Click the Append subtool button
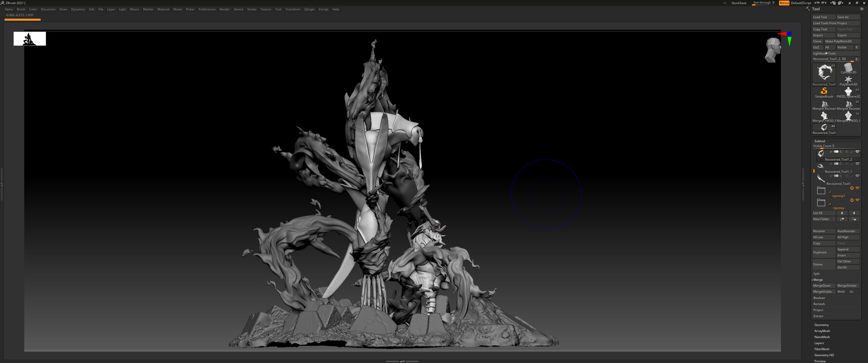 tap(848, 249)
